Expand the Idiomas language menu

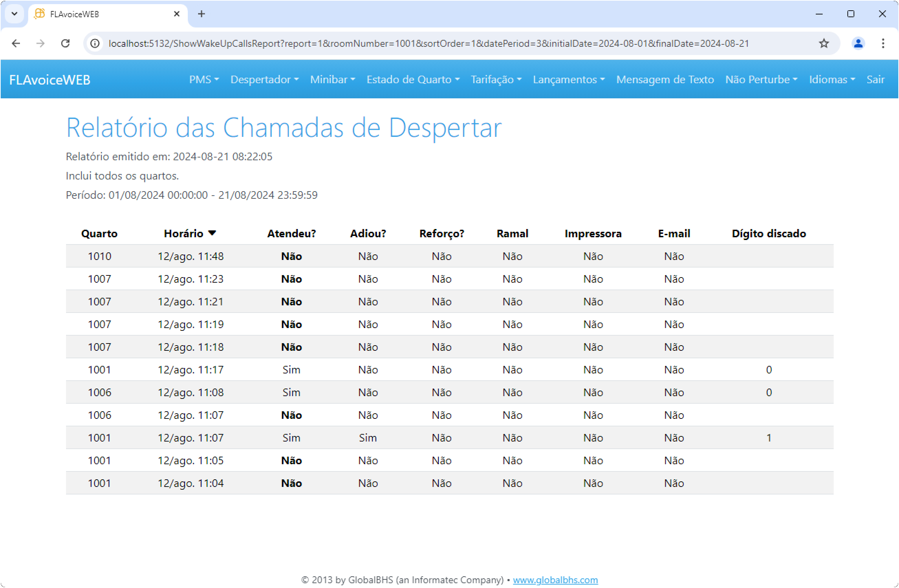[x=832, y=80]
